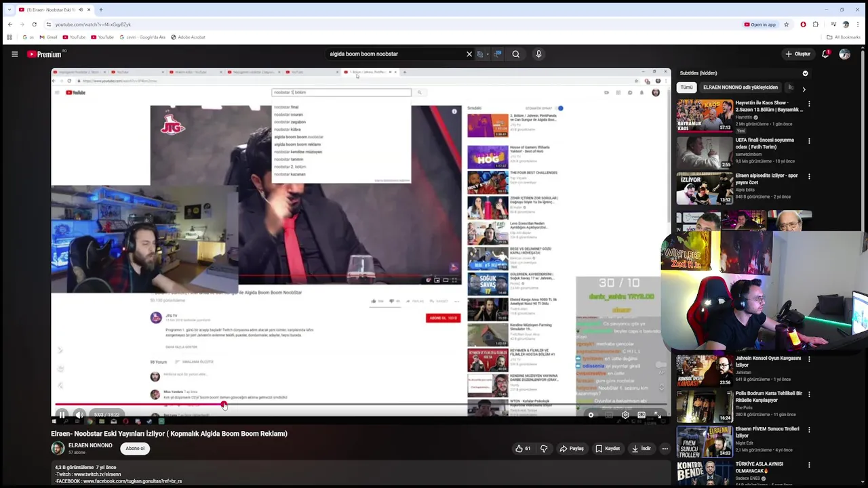Select the Tümü filter chip
868x488 pixels.
[x=687, y=87]
